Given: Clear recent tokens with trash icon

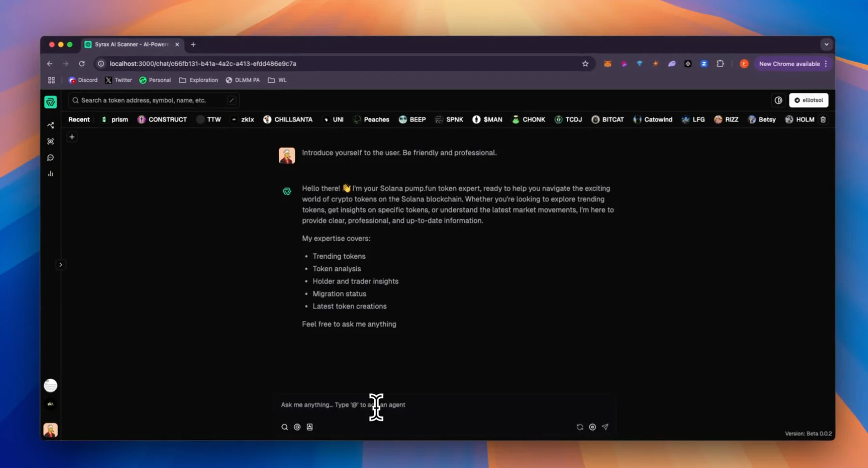Looking at the screenshot, I should click(x=823, y=119).
